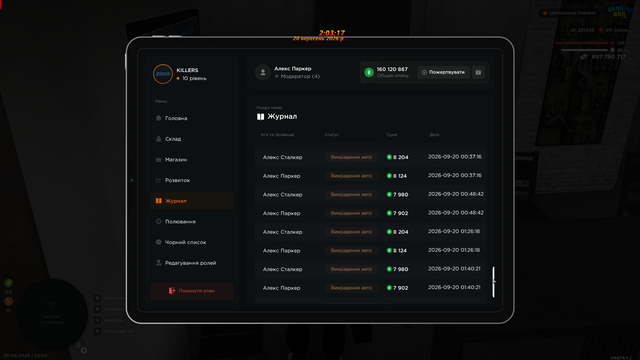This screenshot has height=360, width=640.
Task: Click coin icon in Сталкер row dated 00:37:16
Action: click(389, 157)
